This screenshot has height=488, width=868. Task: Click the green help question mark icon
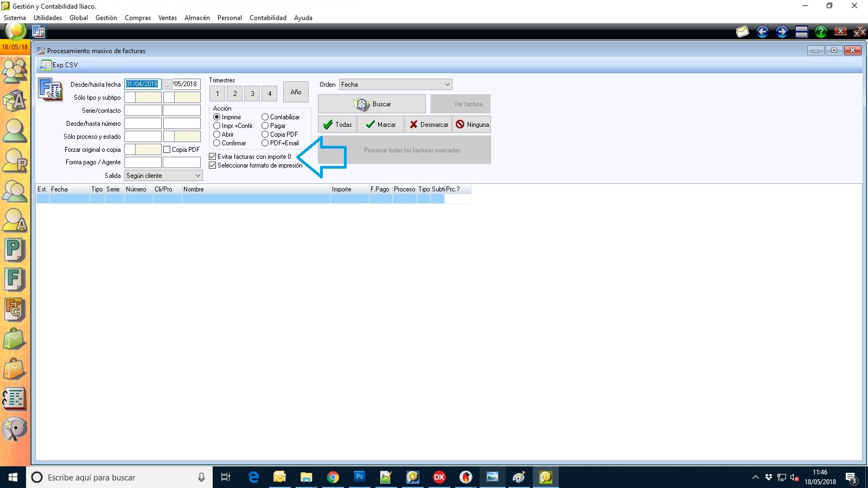click(x=821, y=32)
